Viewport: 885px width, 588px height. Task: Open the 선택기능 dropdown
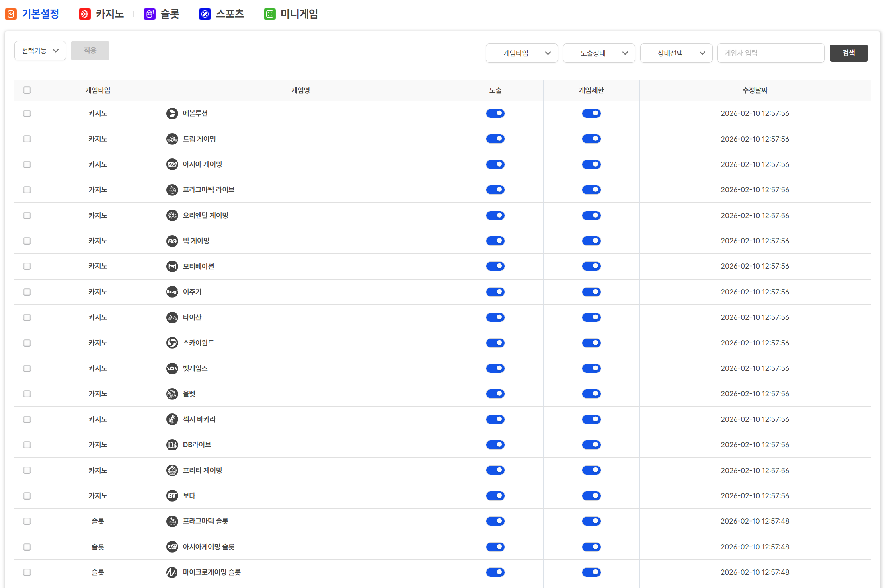(40, 51)
